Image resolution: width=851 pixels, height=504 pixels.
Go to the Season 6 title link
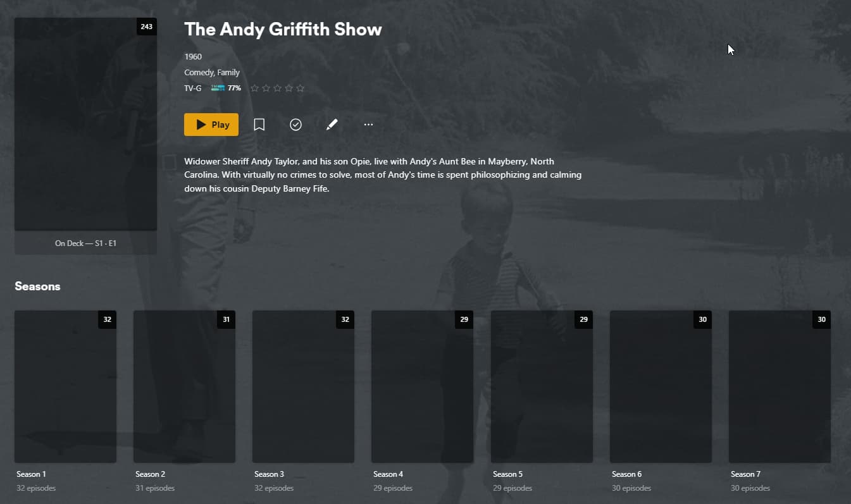pos(627,474)
